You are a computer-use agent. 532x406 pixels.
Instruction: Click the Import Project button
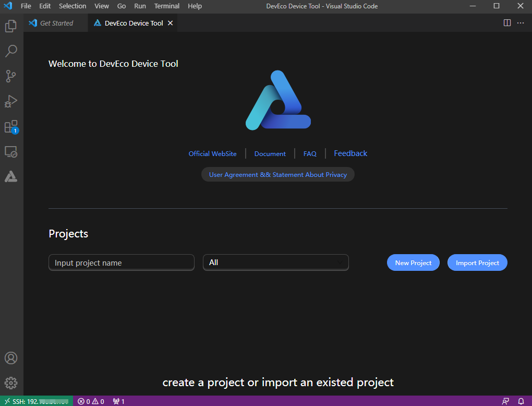(477, 263)
